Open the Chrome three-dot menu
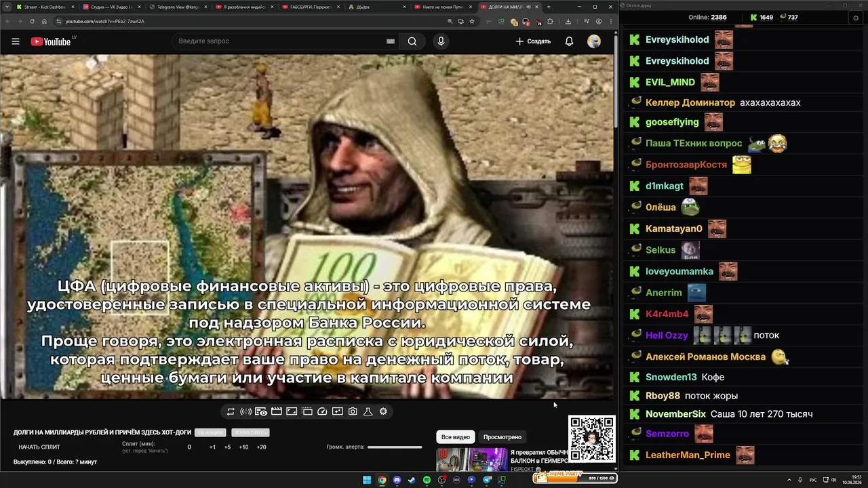The image size is (868, 488). point(610,21)
